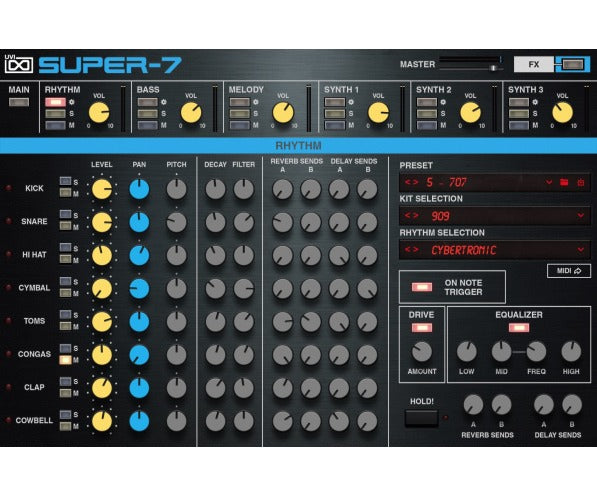Unmute the Congas drum row
597x497 pixels.
[65, 360]
